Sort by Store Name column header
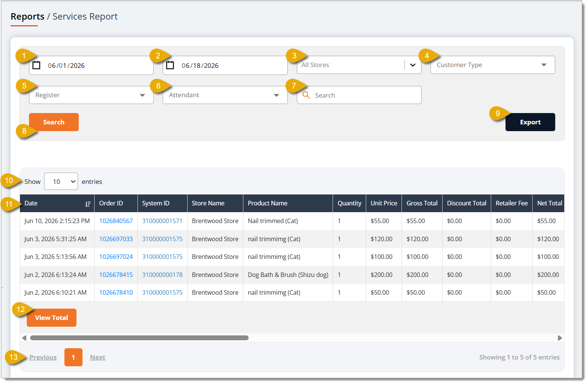Image resolution: width=588 pixels, height=384 pixels. click(x=215, y=203)
